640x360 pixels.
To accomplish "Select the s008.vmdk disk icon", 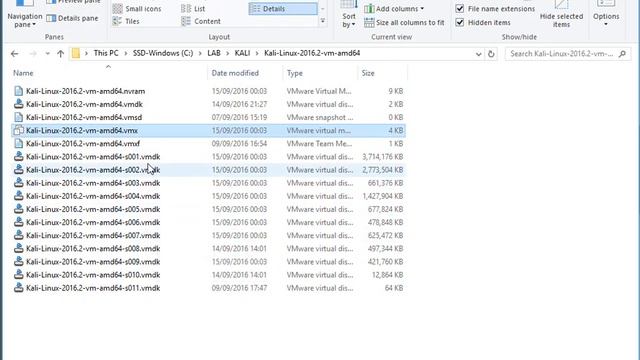I will tap(18, 249).
